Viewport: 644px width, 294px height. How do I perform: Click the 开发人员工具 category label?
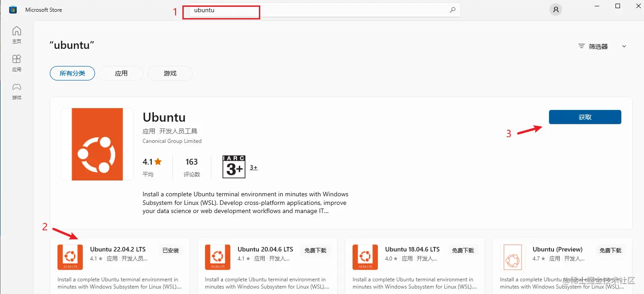click(178, 131)
